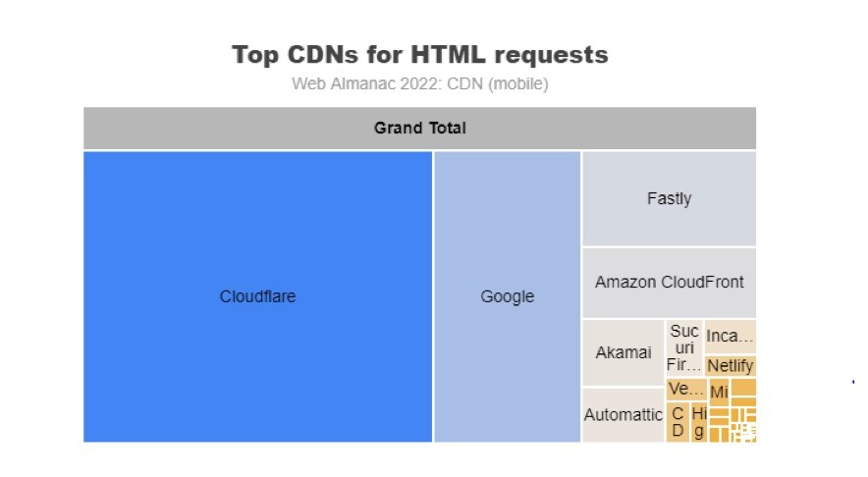This screenshot has width=868, height=477.
Task: Select the small cell labeled CD
Action: point(677,422)
